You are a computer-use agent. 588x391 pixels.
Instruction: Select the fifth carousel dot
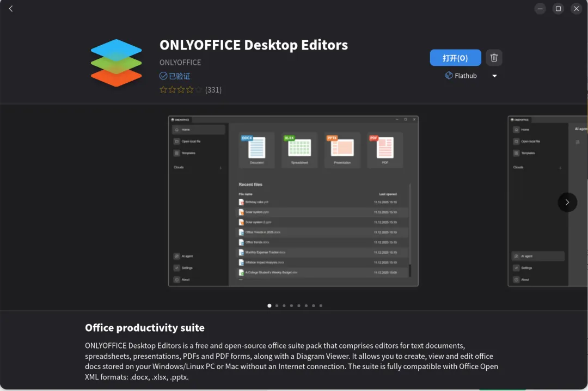(299, 306)
